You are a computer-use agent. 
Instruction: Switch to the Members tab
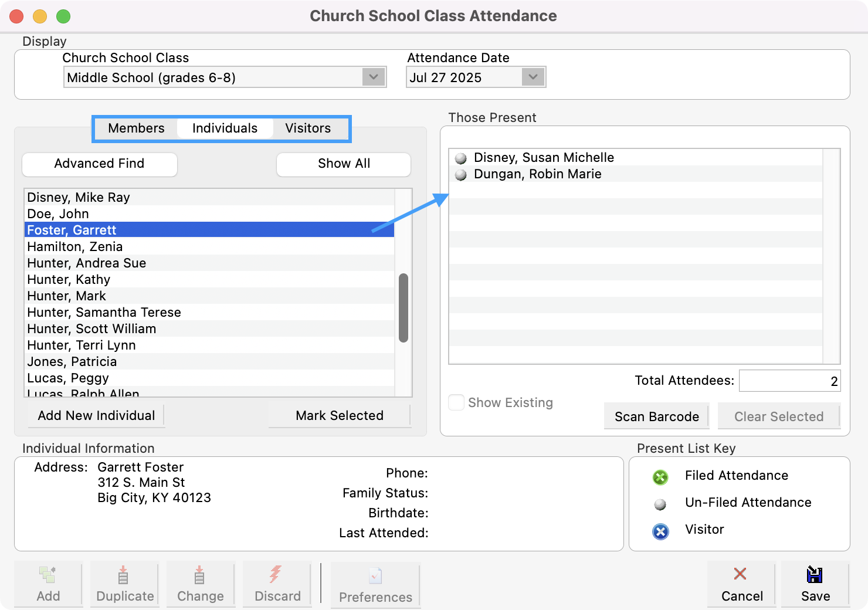coord(136,128)
